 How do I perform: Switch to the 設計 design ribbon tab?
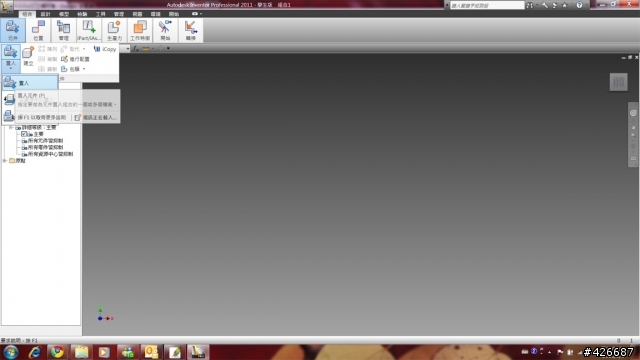click(x=45, y=14)
